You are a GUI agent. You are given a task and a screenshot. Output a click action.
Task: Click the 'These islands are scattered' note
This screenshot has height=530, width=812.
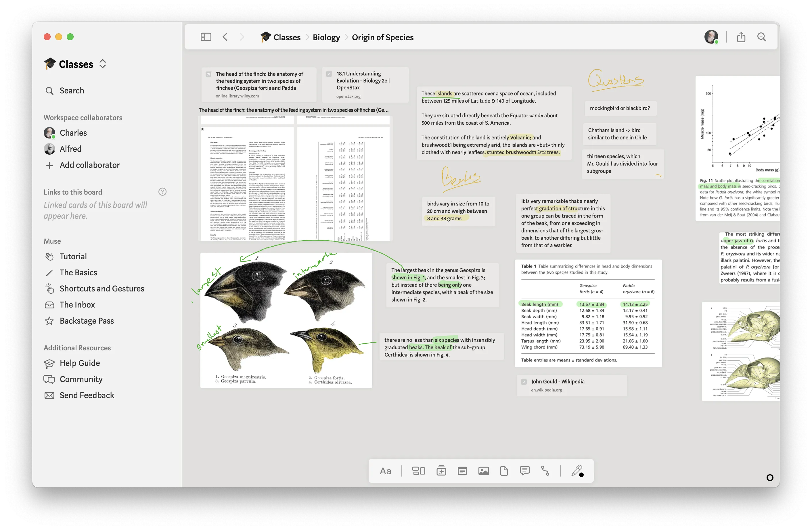tap(494, 123)
